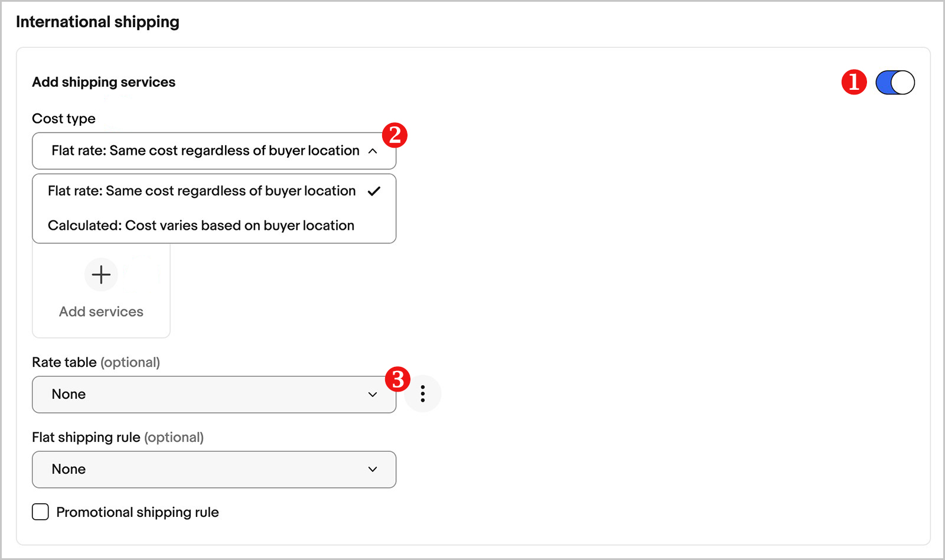Screen dimensions: 945x560
Task: Select Calculated: Cost varies based on buyer location
Action: point(200,225)
